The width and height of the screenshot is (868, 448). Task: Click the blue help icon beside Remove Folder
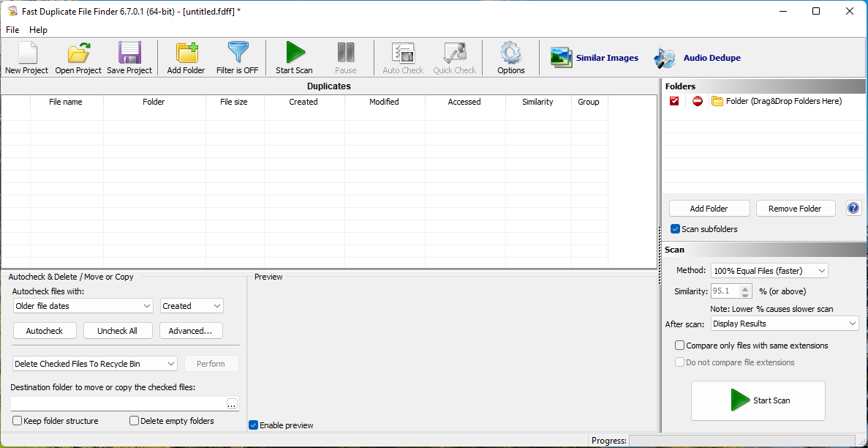(x=853, y=208)
